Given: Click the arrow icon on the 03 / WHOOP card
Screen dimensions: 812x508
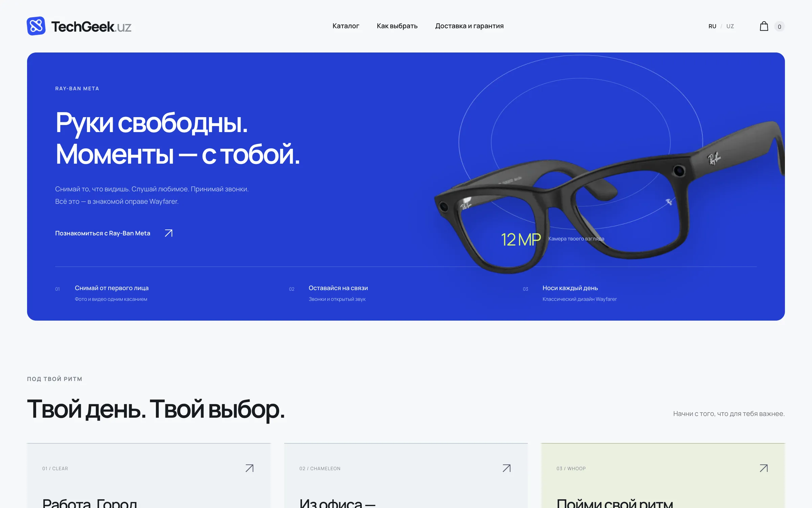Looking at the screenshot, I should coord(764,468).
